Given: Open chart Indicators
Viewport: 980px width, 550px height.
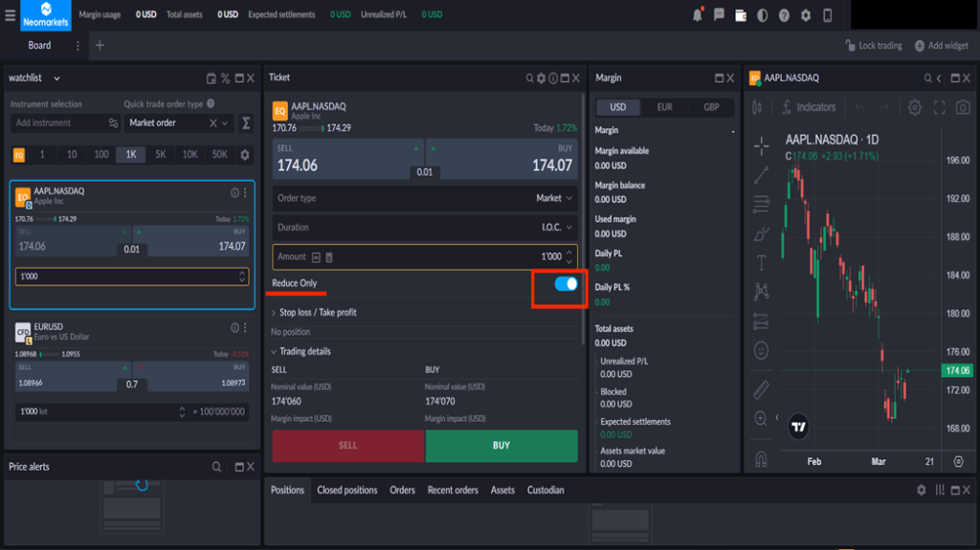Looking at the screenshot, I should coord(808,107).
